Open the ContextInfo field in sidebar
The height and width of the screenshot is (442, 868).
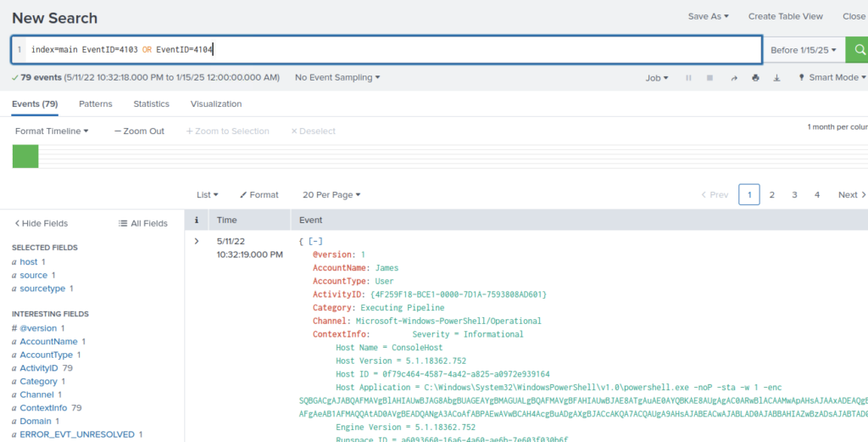(44, 408)
